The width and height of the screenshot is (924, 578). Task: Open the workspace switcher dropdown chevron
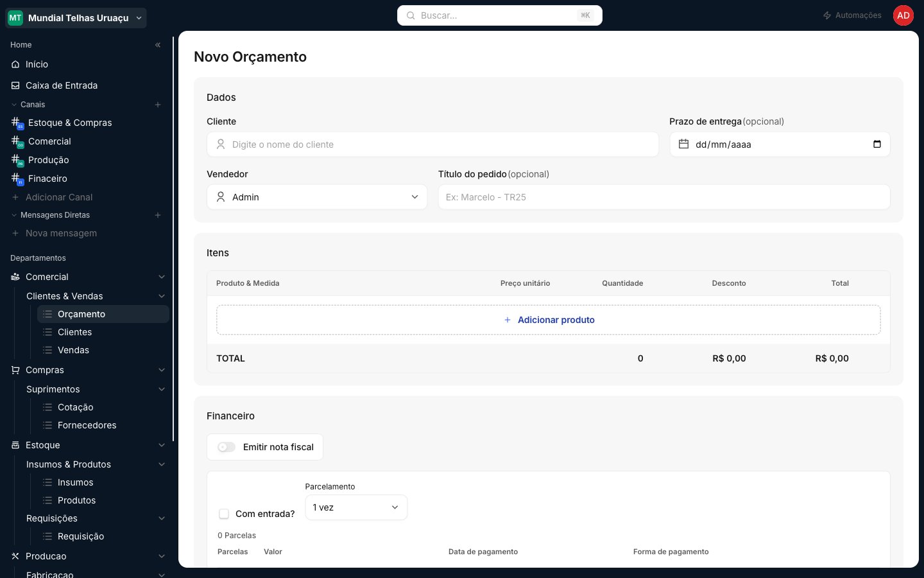tap(139, 18)
